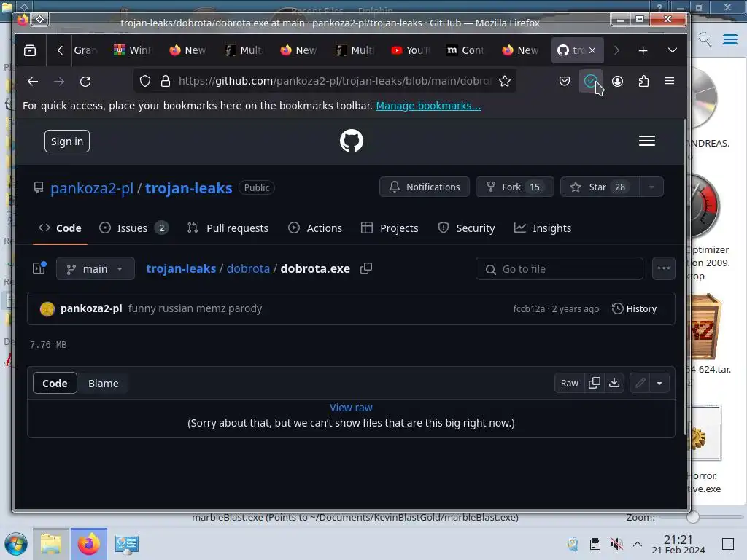
Task: Open the Issues tab
Action: tap(133, 228)
